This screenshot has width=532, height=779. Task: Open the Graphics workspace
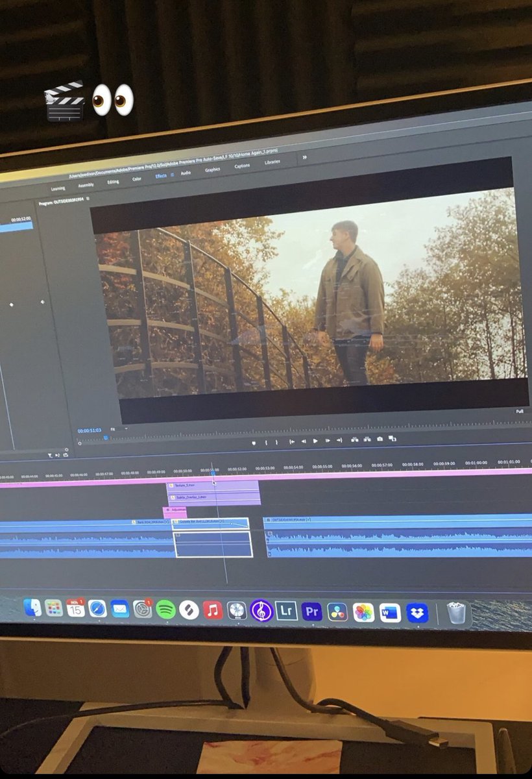pos(213,169)
